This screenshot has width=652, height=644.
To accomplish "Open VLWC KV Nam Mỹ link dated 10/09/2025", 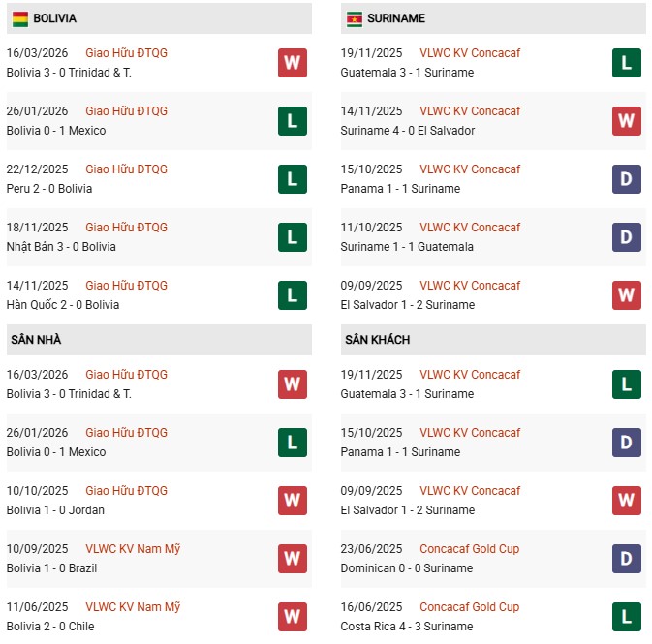I will pos(133,549).
